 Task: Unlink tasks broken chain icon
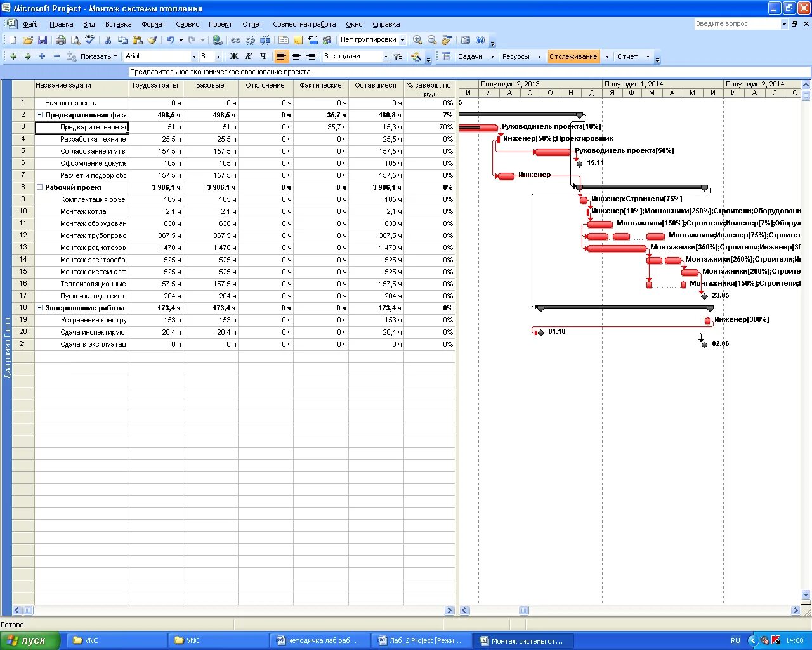(250, 40)
